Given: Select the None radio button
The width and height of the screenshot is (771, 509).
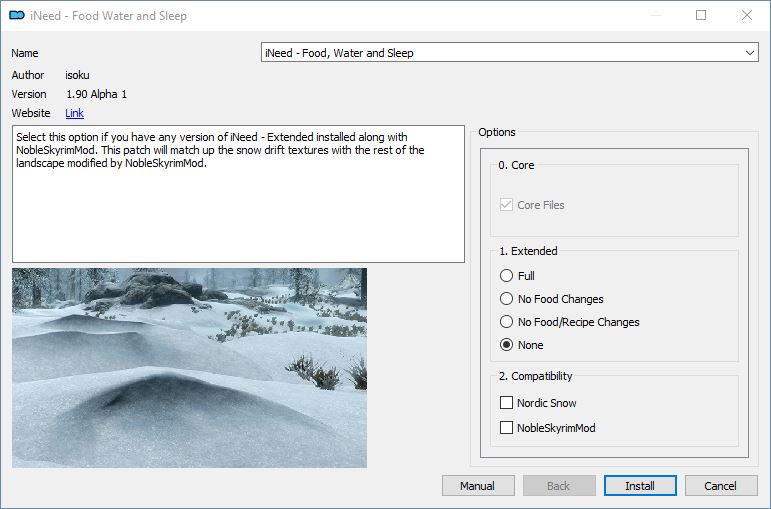Looking at the screenshot, I should pyautogui.click(x=506, y=345).
